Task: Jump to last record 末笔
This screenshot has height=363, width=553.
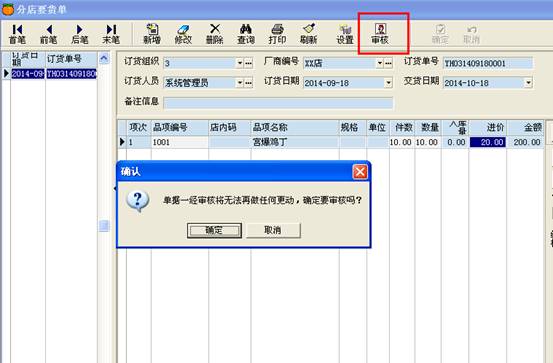Action: [111, 34]
